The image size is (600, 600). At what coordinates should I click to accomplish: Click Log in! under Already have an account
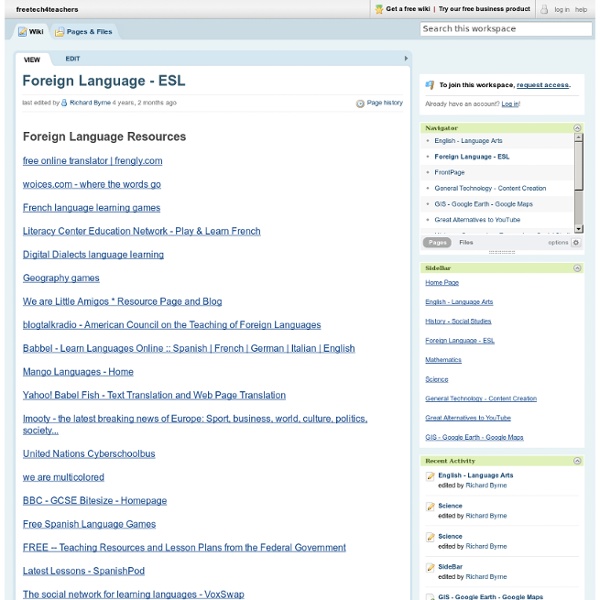click(510, 104)
